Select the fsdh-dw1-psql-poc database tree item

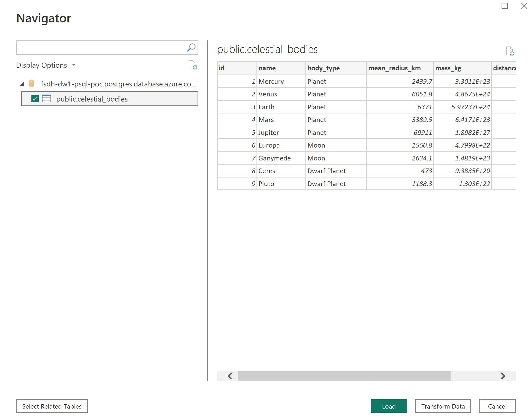point(119,84)
